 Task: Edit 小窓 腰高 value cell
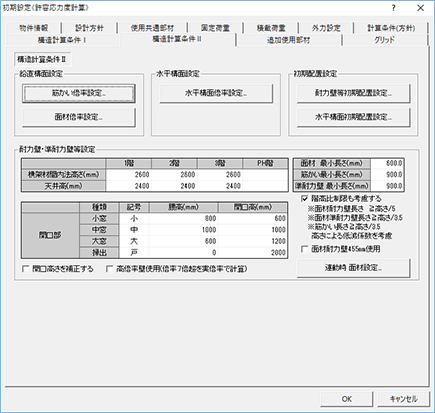[x=184, y=219]
